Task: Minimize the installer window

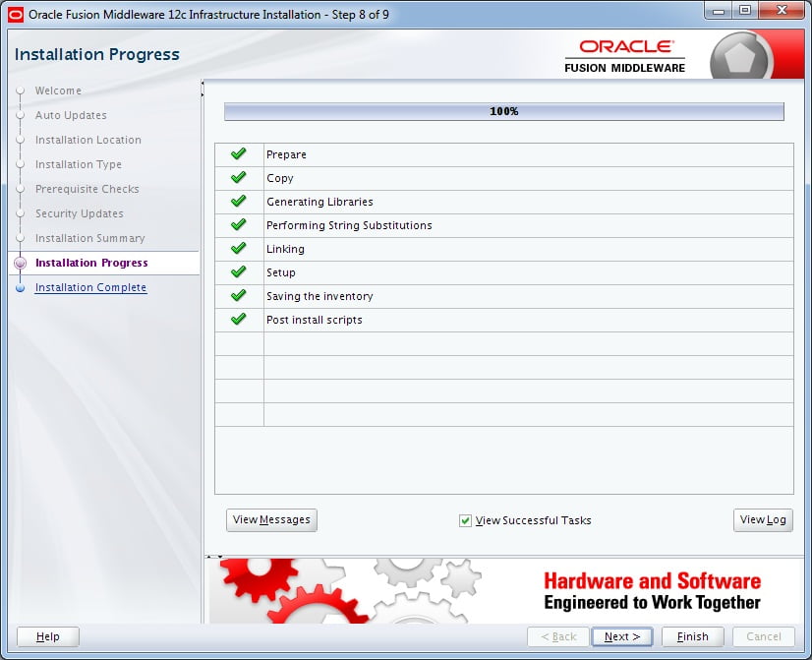Action: click(719, 11)
